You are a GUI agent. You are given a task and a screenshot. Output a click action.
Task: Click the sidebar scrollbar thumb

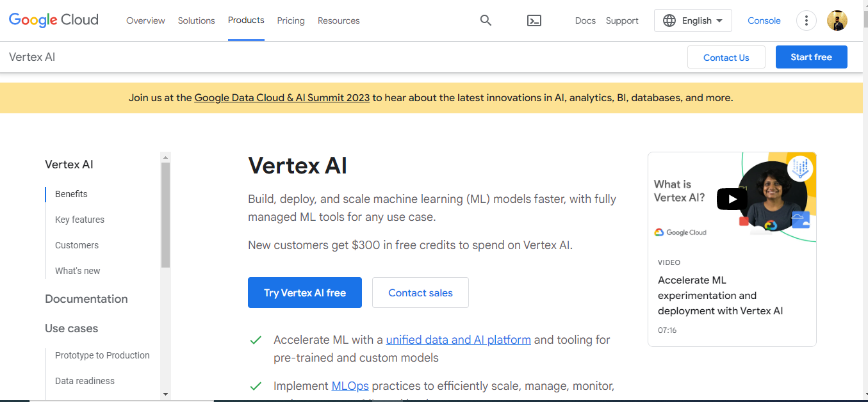(165, 215)
